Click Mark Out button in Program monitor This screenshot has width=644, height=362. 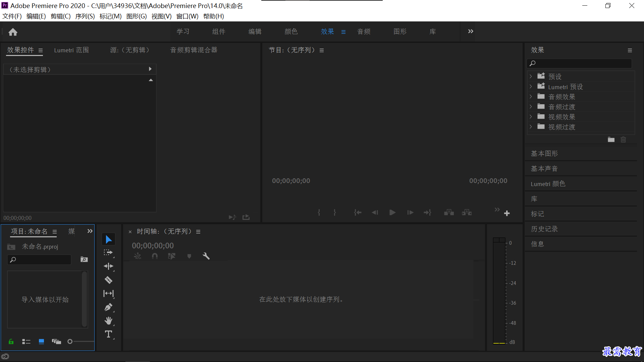[x=334, y=213]
